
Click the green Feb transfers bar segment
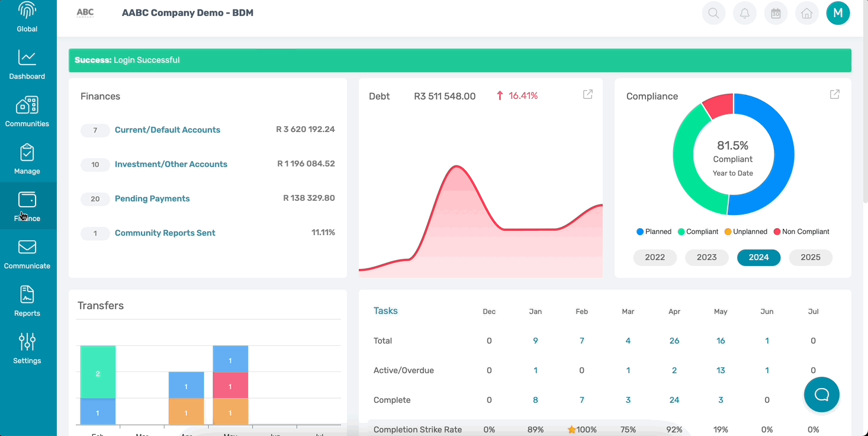[98, 372]
